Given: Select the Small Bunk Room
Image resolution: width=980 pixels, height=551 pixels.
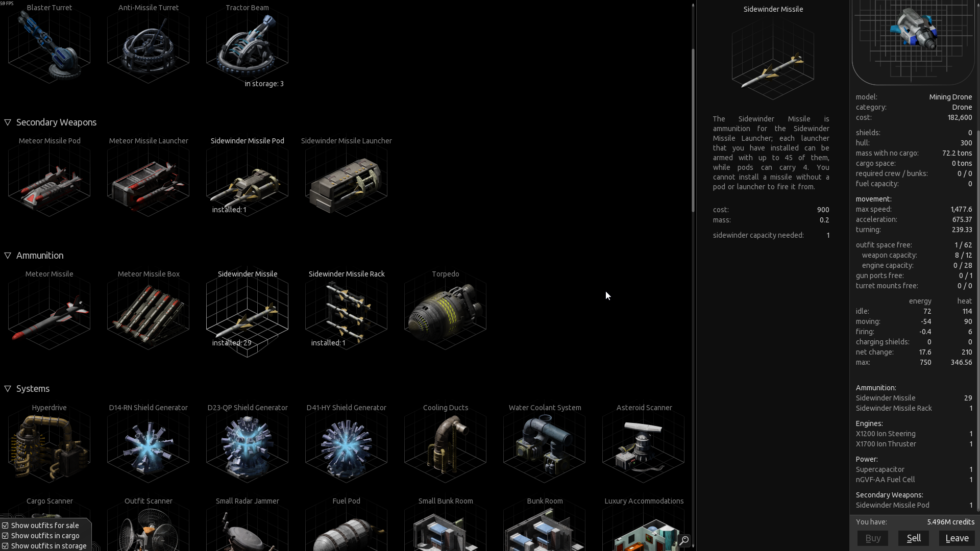Looking at the screenshot, I should click(446, 524).
